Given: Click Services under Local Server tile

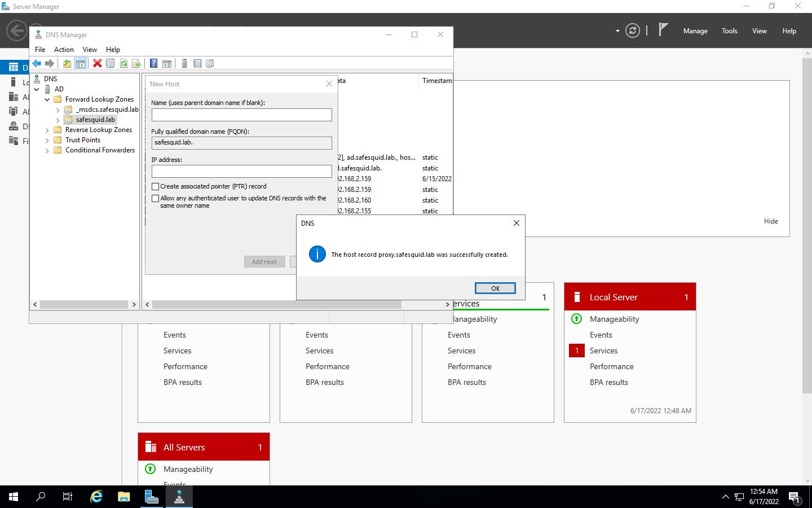Looking at the screenshot, I should pos(603,351).
